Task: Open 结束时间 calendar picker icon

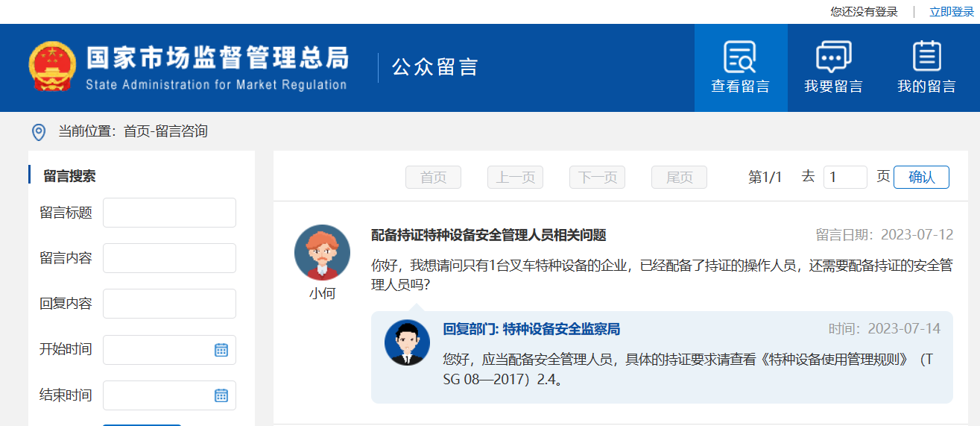Action: 221,395
